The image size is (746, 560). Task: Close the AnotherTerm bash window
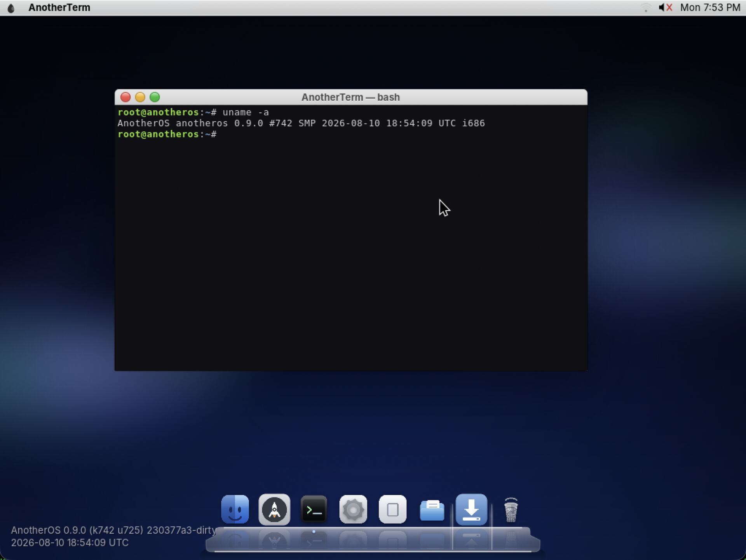125,97
